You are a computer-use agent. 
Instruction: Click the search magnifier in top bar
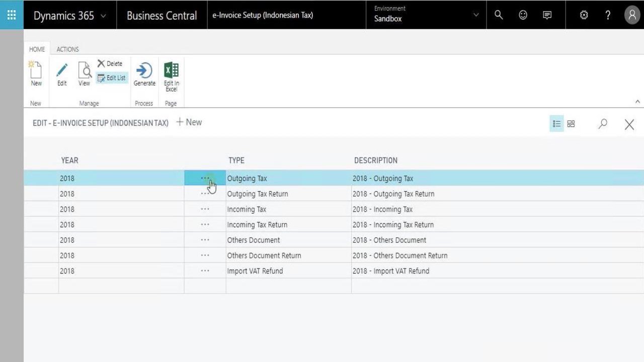(x=499, y=15)
